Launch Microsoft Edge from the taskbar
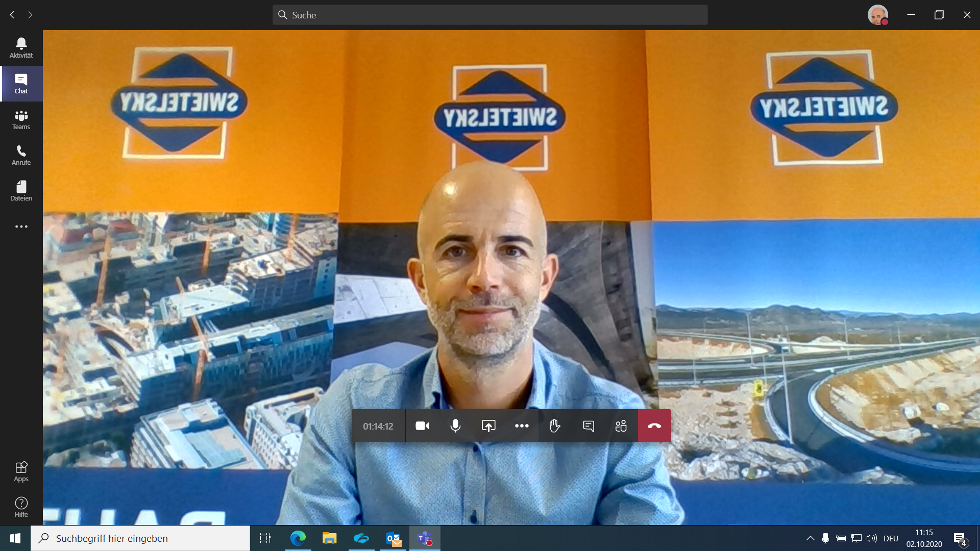This screenshot has height=551, width=980. coord(298,538)
